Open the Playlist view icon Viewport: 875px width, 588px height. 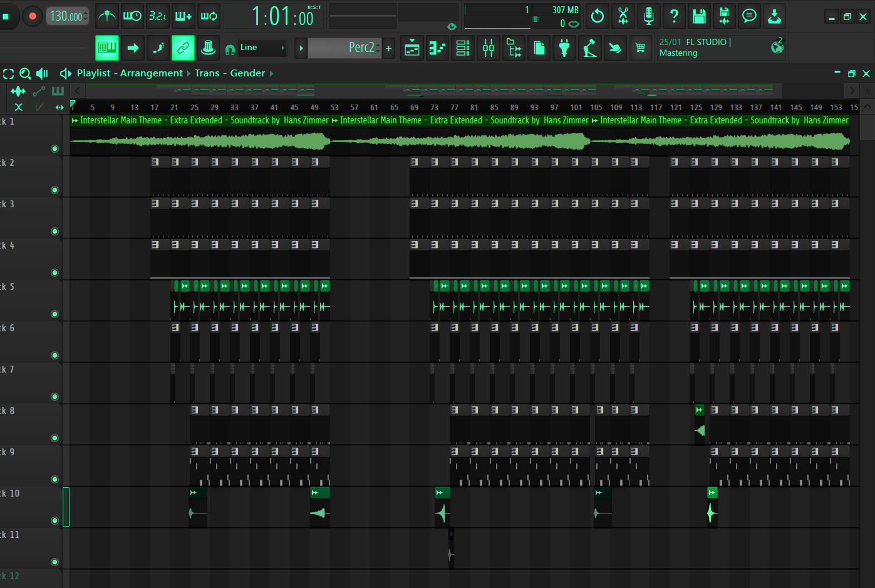pyautogui.click(x=412, y=48)
